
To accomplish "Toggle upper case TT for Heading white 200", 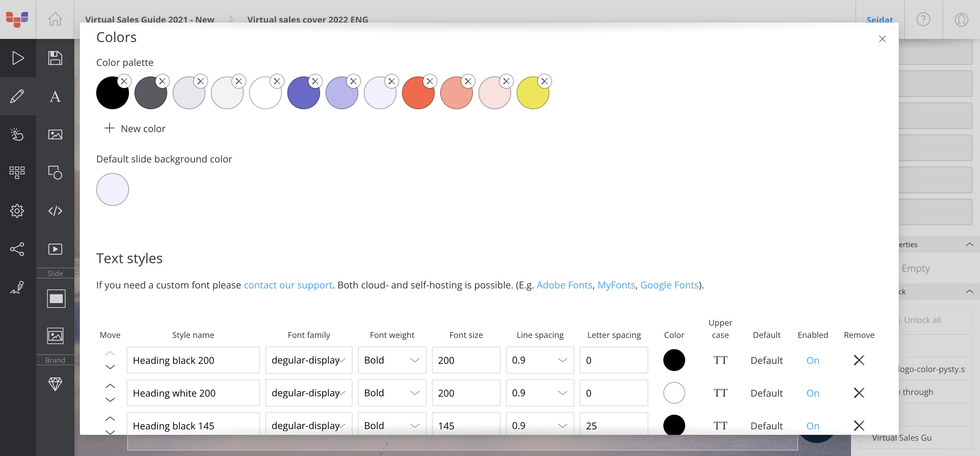I will pyautogui.click(x=721, y=393).
